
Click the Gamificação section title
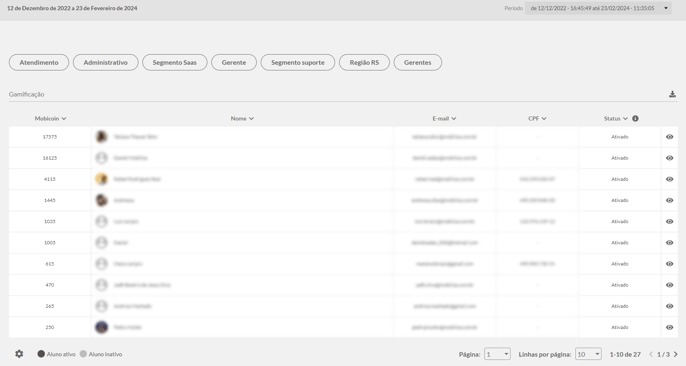pos(27,94)
